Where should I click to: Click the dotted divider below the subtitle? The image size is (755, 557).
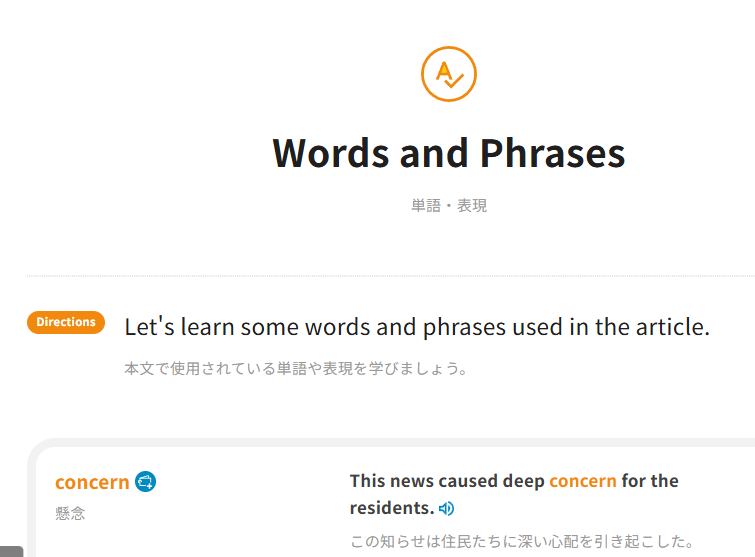(x=390, y=275)
